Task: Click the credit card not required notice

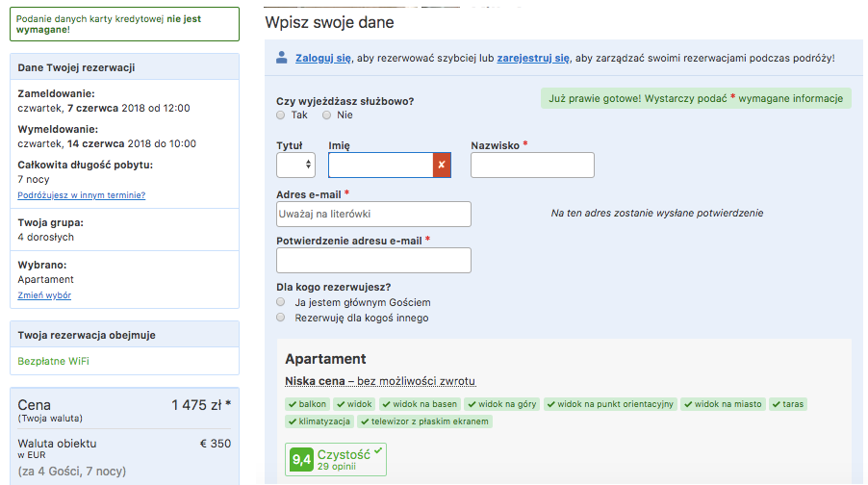Action: click(x=124, y=24)
